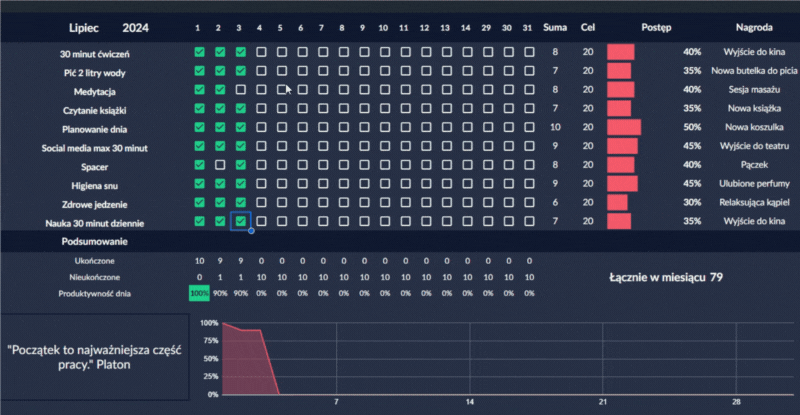Mark Spacer as done on day 2
This screenshot has height=415, width=800.
[x=219, y=165]
